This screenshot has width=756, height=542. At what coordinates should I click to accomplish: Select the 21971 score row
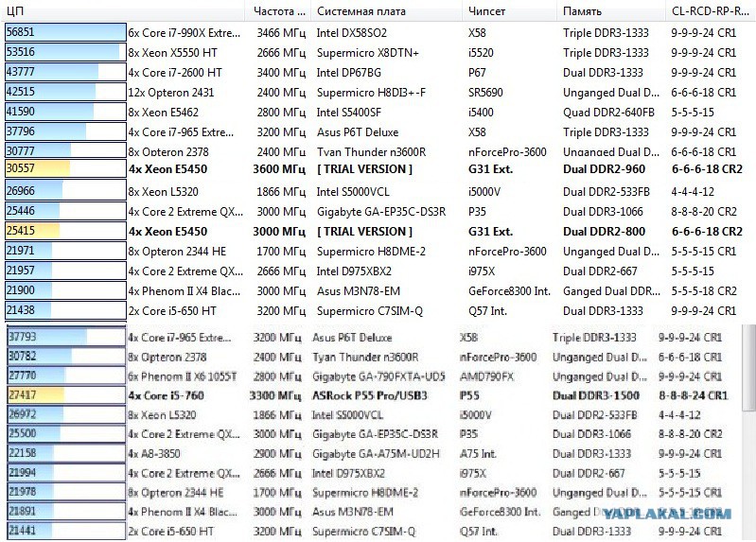click(371, 252)
